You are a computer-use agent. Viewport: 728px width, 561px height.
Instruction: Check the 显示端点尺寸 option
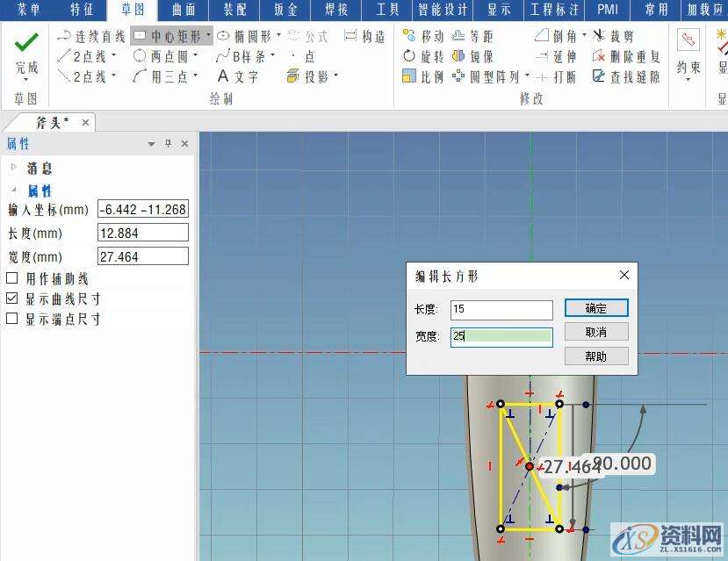[13, 318]
